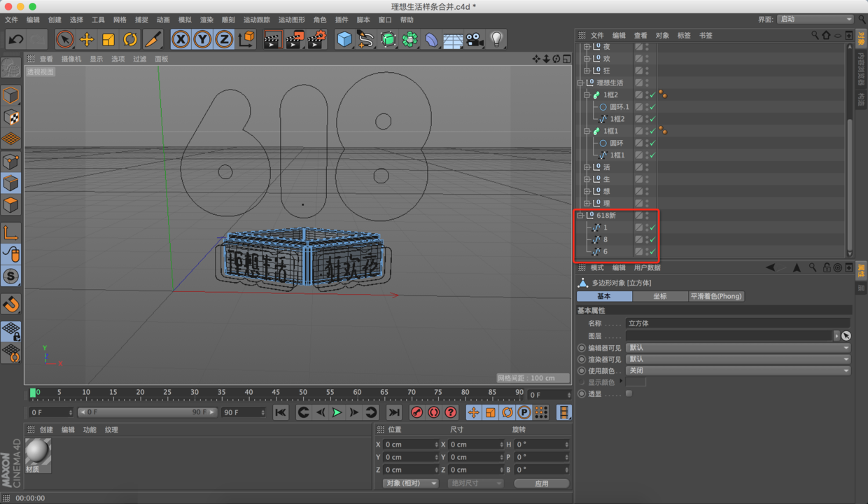868x504 pixels.
Task: Collapse the 618新 group in object tree
Action: pos(580,216)
